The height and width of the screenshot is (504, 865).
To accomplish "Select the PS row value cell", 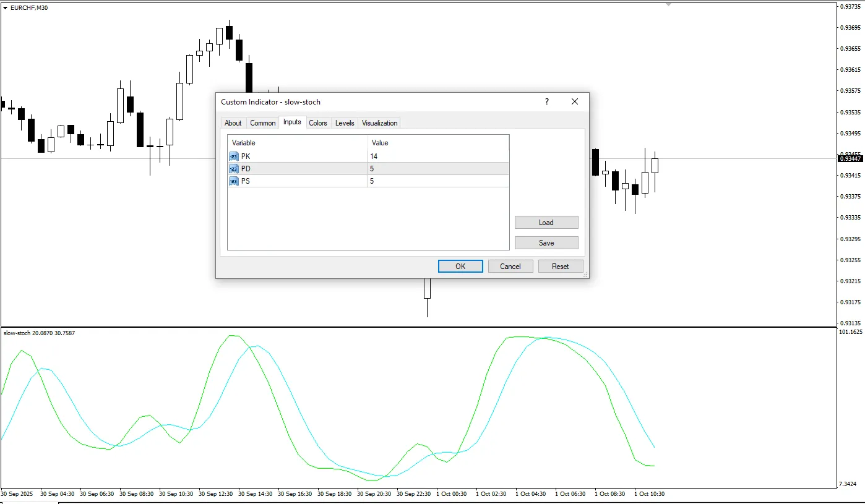I will pyautogui.click(x=437, y=181).
